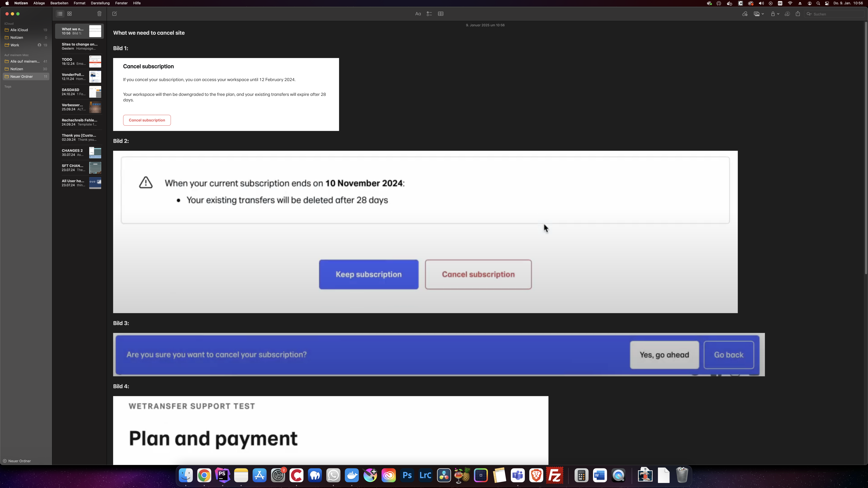868x488 pixels.
Task: Open the Bearbeiten menu
Action: [x=59, y=3]
